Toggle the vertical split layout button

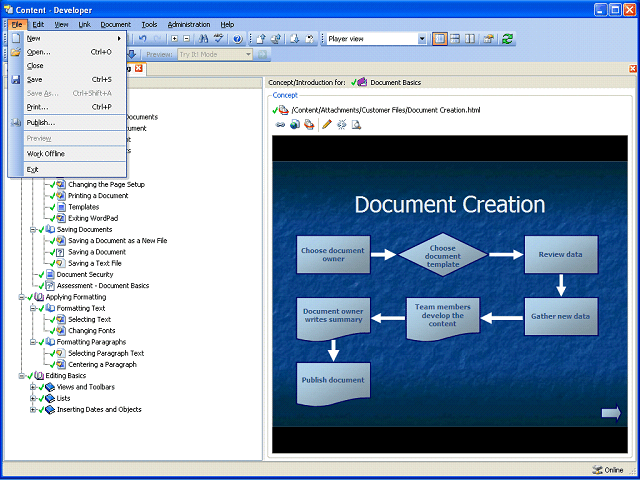point(471,39)
